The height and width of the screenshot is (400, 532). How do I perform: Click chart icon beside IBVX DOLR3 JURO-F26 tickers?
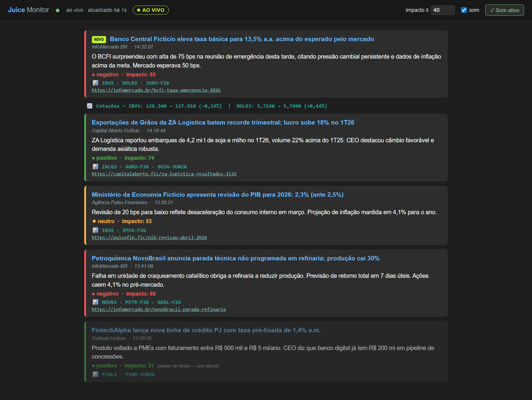pos(95,83)
